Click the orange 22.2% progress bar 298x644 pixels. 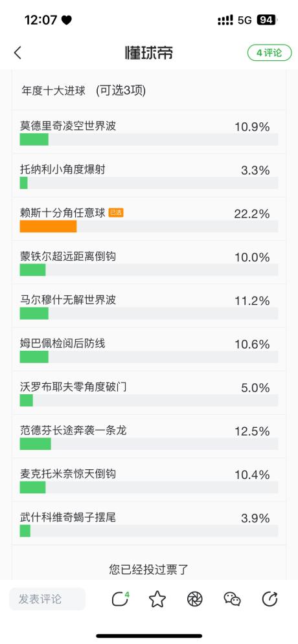pyautogui.click(x=48, y=227)
